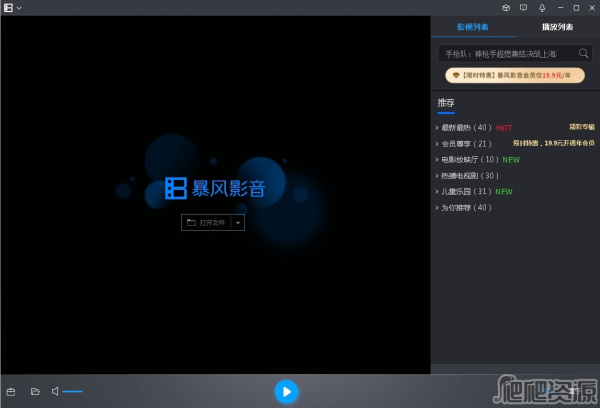Image resolution: width=600 pixels, height=408 pixels.
Task: Open the Baofeng main menu logo icon
Action: pos(8,8)
